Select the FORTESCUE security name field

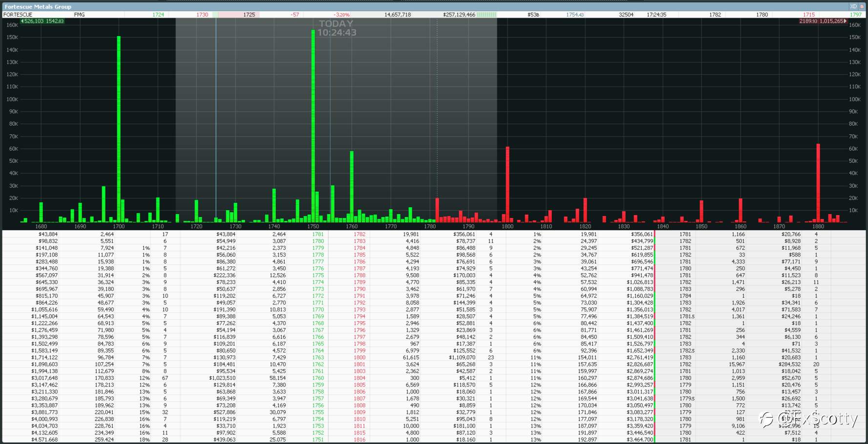[18, 15]
